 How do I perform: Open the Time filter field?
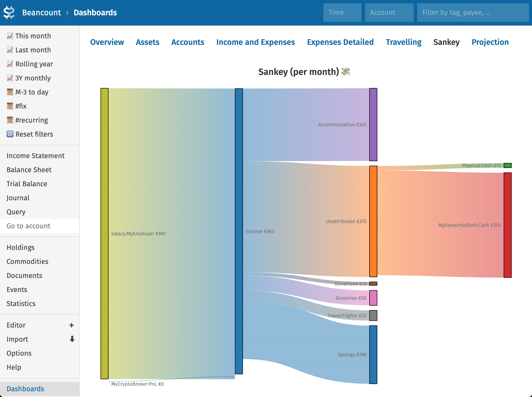342,13
